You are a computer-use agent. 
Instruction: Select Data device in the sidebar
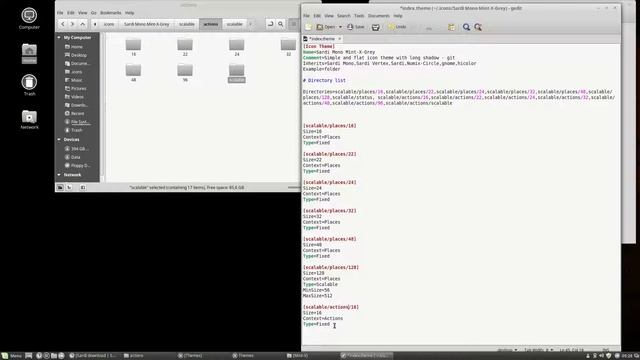77,157
